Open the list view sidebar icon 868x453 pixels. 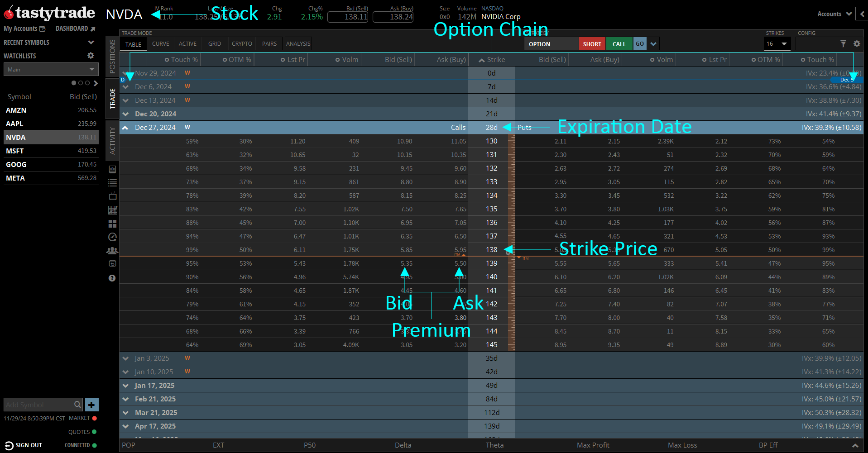(x=112, y=183)
